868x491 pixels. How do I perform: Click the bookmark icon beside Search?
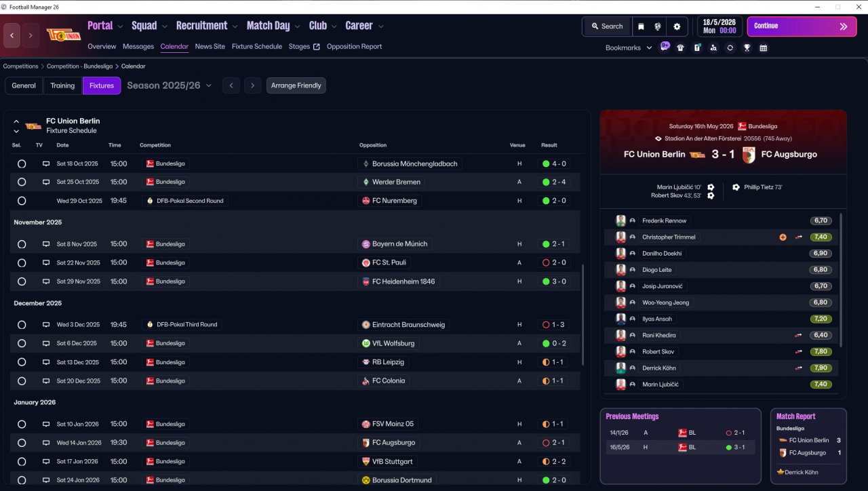pyautogui.click(x=641, y=26)
